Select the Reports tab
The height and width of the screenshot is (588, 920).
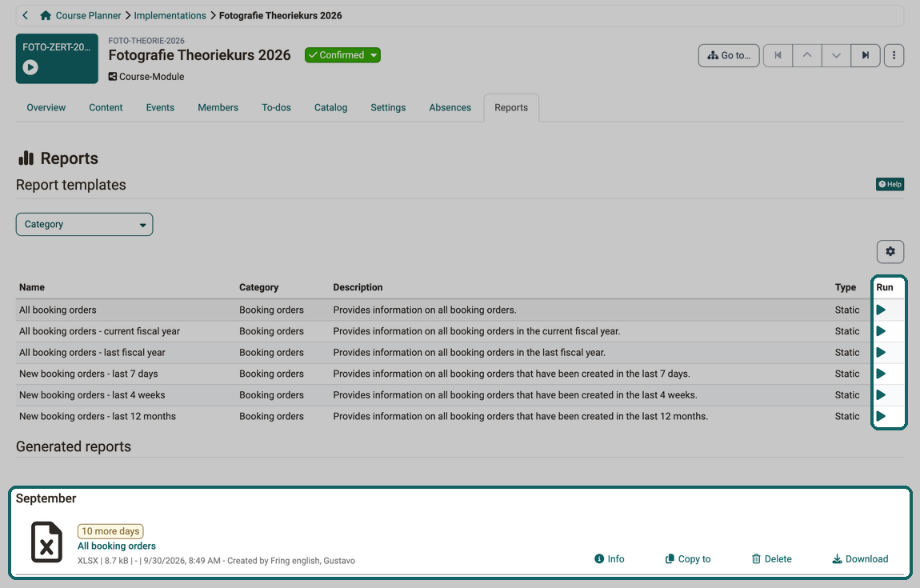(x=511, y=107)
